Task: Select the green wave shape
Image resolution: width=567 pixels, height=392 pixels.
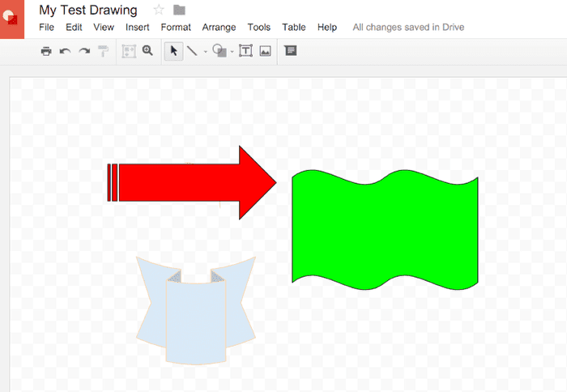Action: (385, 230)
